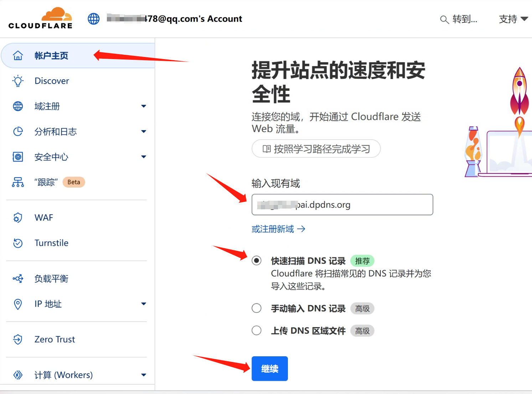This screenshot has width=532, height=394.
Task: Click the 域注册 globe icon
Action: coord(18,106)
